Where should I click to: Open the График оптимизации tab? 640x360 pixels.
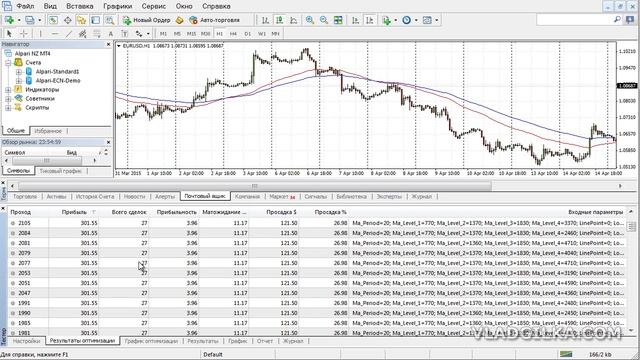151,341
